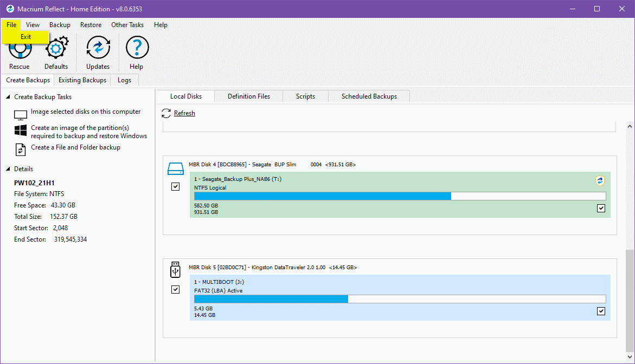Click the backup shield icon on Seagate partition
This screenshot has width=635, height=364.
pos(600,181)
